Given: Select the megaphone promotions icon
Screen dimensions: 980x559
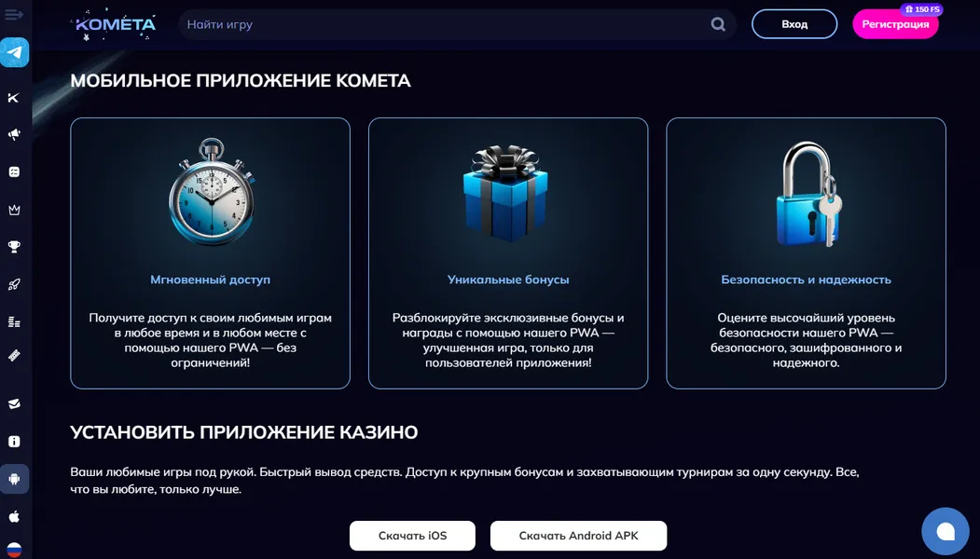Looking at the screenshot, I should point(15,134).
